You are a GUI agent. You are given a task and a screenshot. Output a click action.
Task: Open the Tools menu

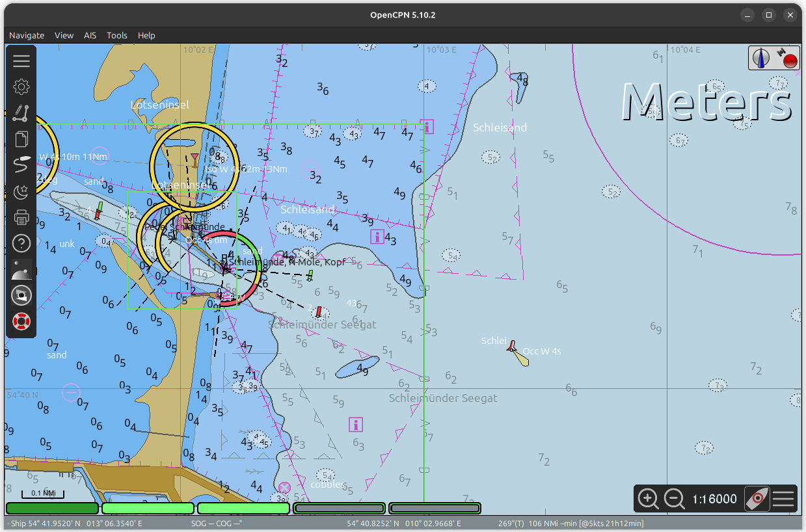click(x=117, y=35)
